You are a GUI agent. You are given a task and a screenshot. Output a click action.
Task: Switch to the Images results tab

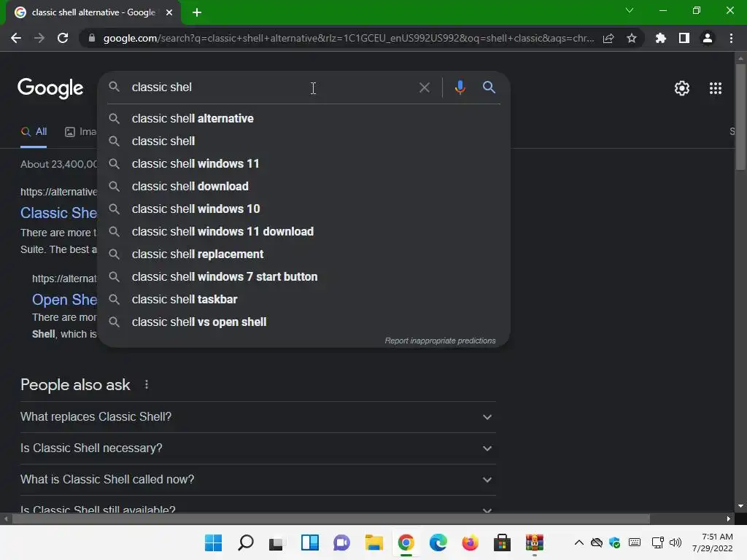[80, 132]
